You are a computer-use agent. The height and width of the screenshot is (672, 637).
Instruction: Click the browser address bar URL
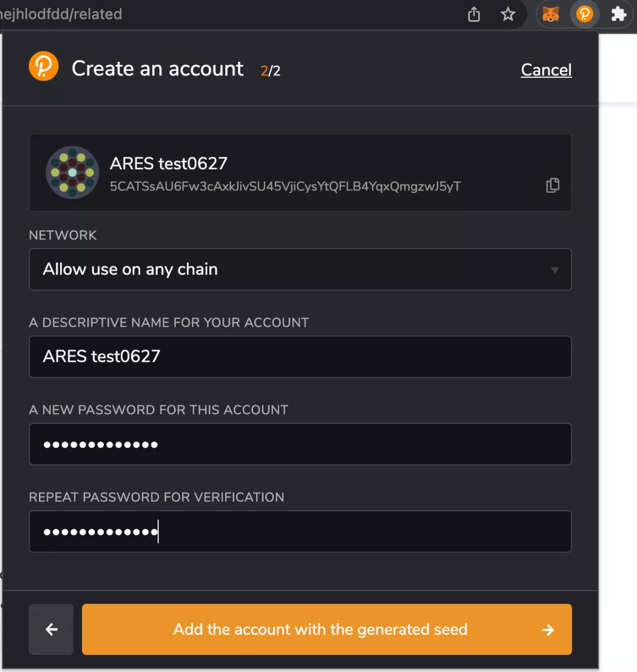click(x=61, y=14)
